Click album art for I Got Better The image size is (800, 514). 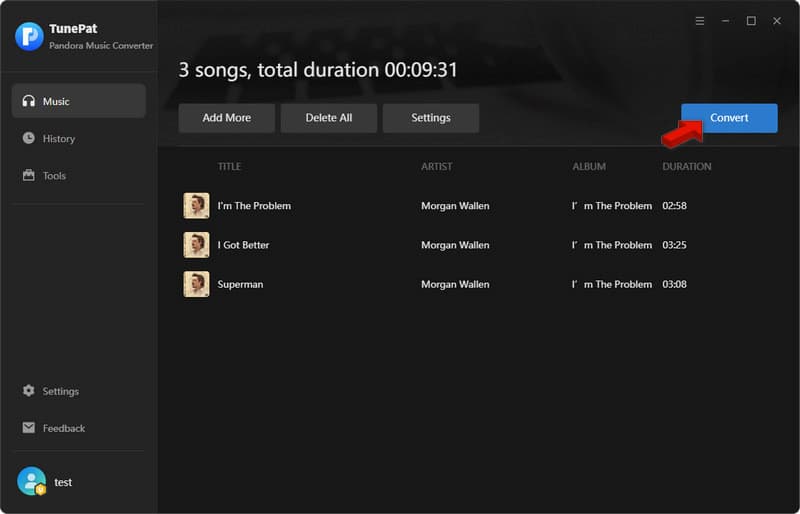(196, 245)
